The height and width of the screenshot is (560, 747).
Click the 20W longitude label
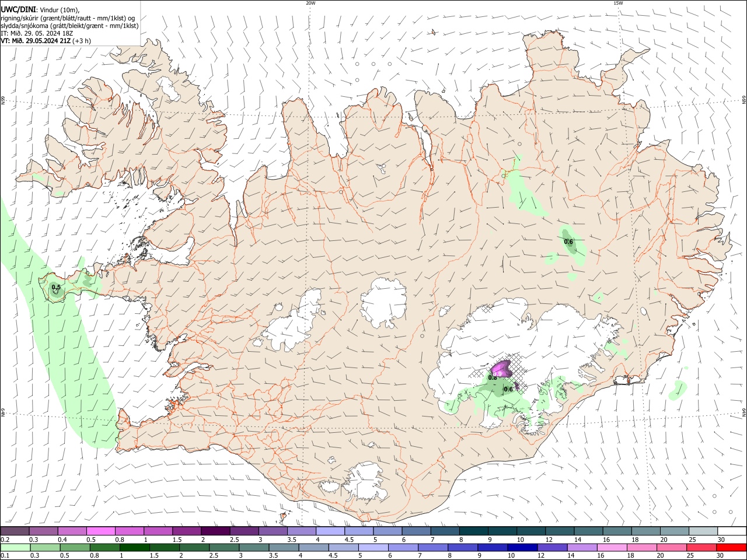tap(310, 3)
